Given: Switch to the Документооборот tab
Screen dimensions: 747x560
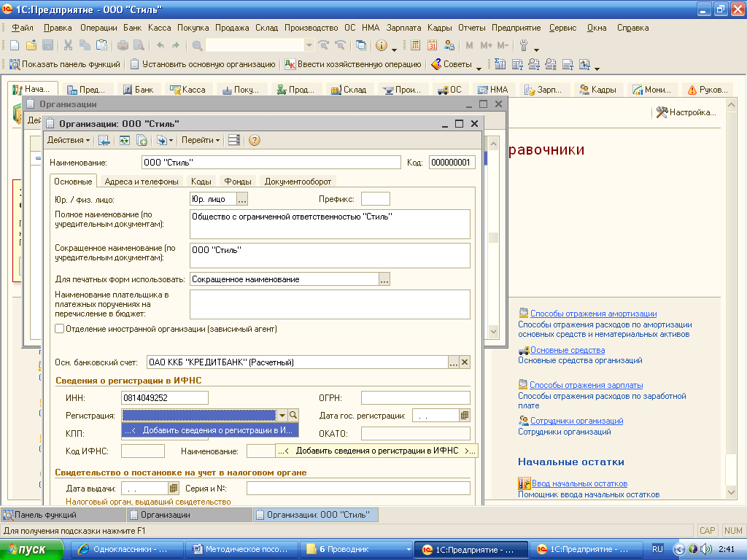Looking at the screenshot, I should 298,182.
